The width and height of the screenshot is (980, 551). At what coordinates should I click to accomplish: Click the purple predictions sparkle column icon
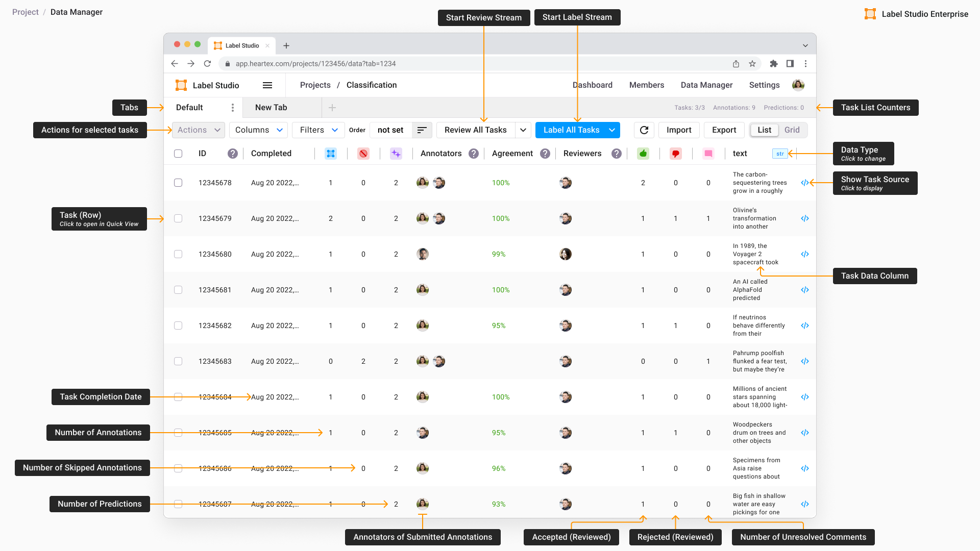tap(396, 154)
